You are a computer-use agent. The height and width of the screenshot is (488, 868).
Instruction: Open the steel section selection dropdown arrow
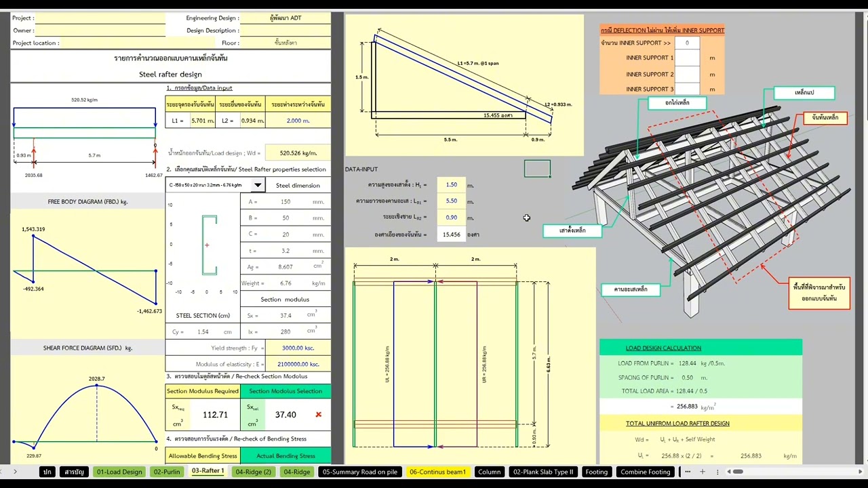point(258,186)
